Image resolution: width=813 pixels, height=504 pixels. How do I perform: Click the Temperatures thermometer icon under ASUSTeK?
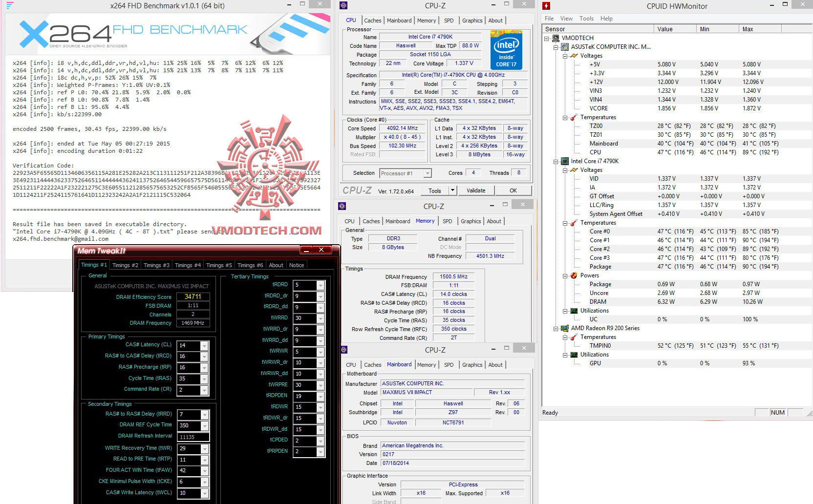tap(575, 117)
